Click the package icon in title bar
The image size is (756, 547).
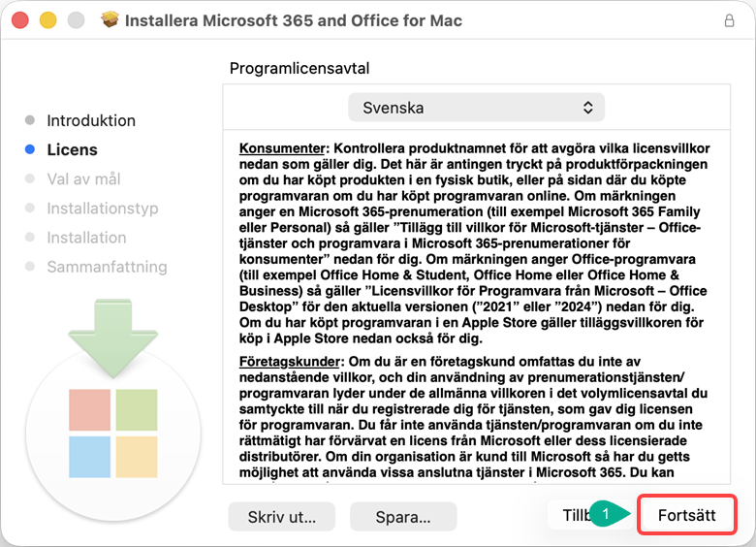pyautogui.click(x=110, y=20)
